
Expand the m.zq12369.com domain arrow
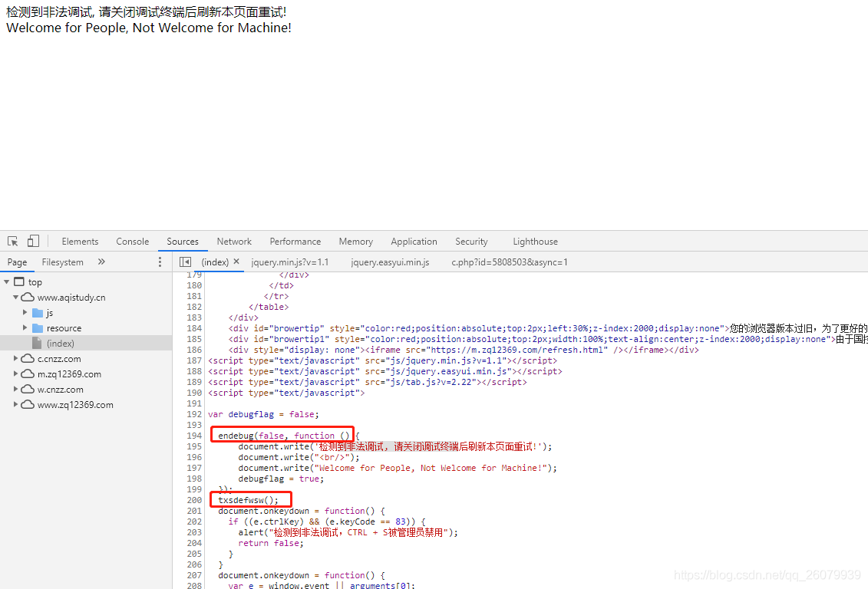pos(15,373)
